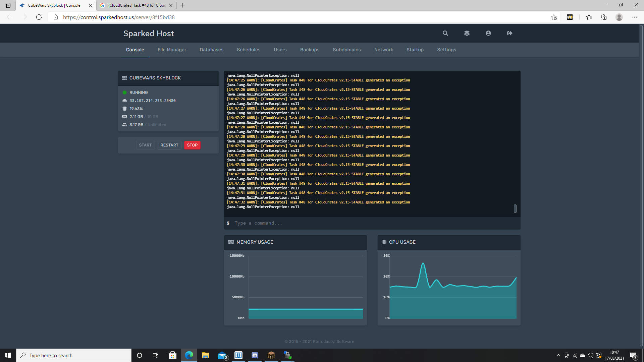This screenshot has width=644, height=362.
Task: Show hidden system tray icons chevron
Action: [558, 355]
